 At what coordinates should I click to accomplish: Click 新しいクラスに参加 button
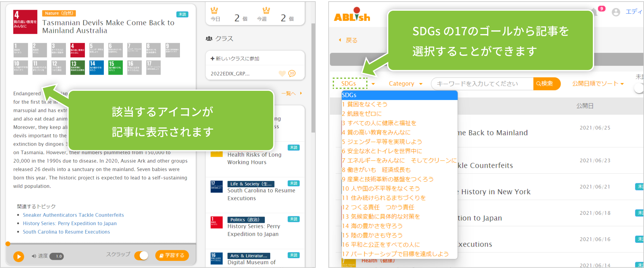tap(235, 59)
